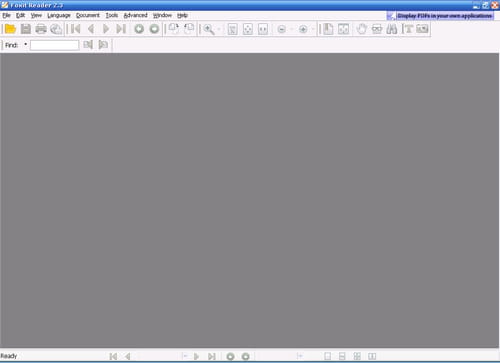The image size is (500, 363).
Task: Click the Find Next button beside search box
Action: pyautogui.click(x=88, y=45)
